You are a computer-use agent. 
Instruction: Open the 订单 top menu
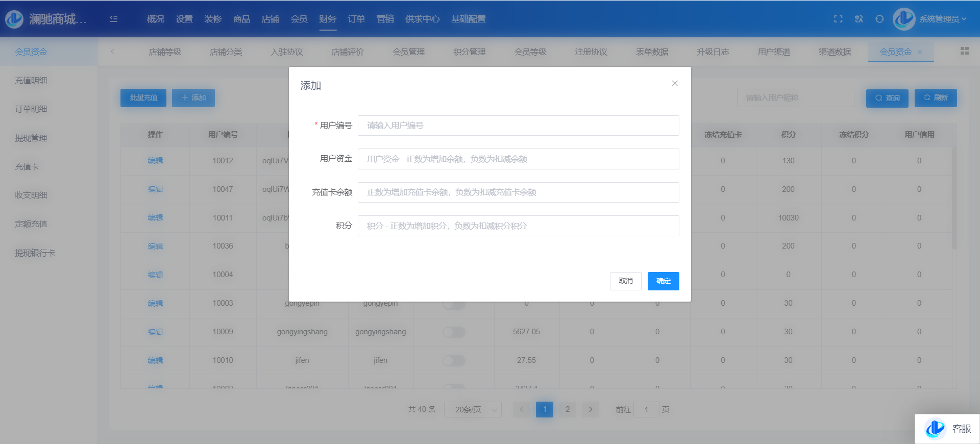pyautogui.click(x=356, y=19)
